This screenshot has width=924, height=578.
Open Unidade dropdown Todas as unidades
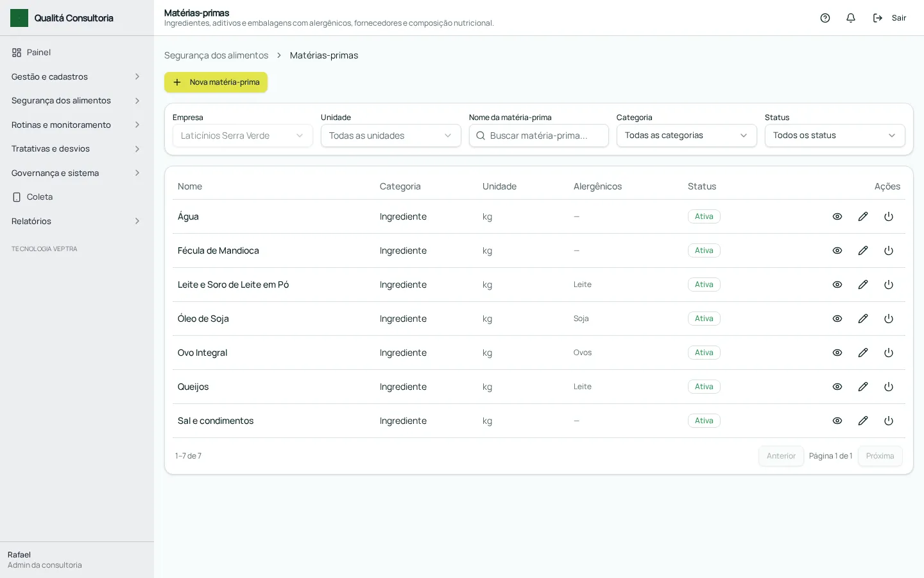[x=391, y=136]
